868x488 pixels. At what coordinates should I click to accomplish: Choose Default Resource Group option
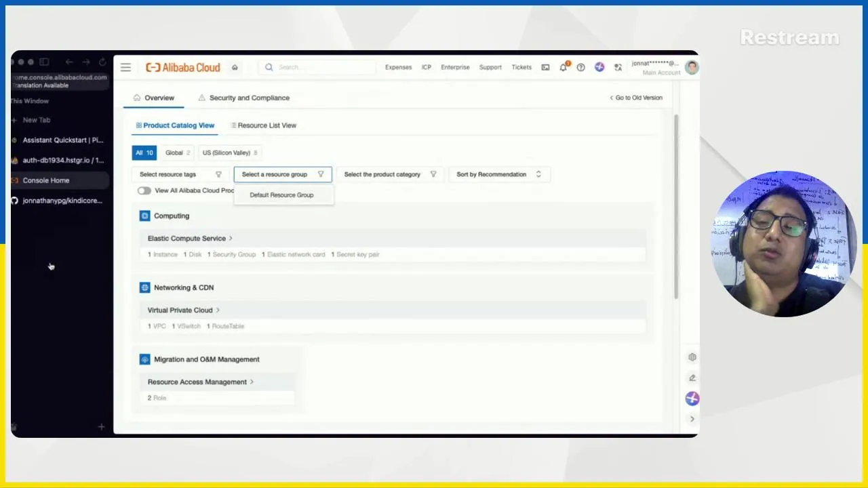click(281, 195)
